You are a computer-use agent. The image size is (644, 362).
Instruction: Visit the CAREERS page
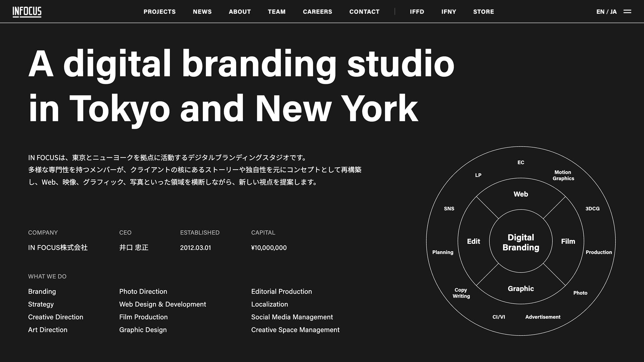[317, 12]
